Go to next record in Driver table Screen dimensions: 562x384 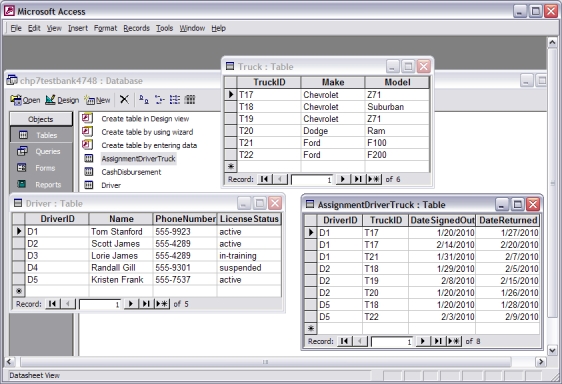coord(131,304)
